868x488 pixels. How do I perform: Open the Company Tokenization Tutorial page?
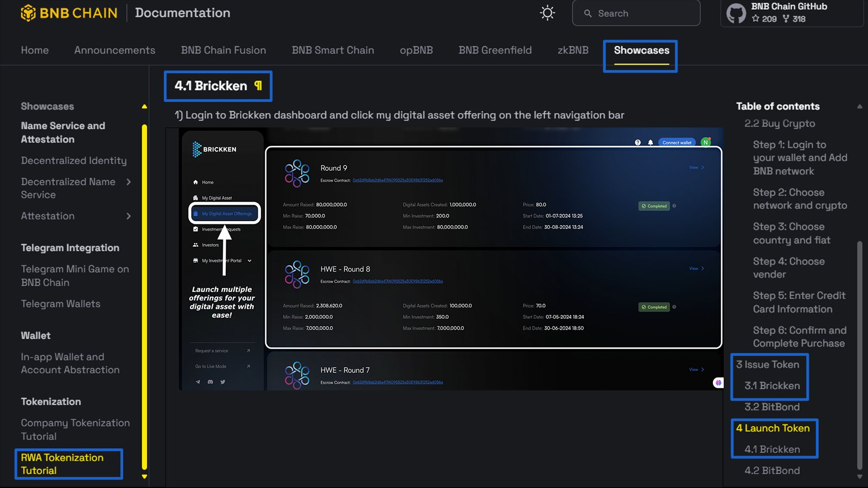pos(75,429)
